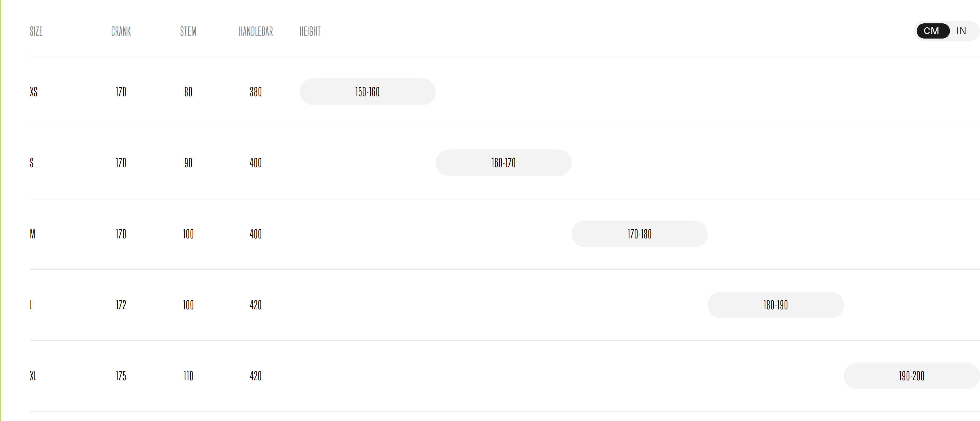This screenshot has width=980, height=421.
Task: Click the HANDLEBAR column header
Action: [x=256, y=31]
